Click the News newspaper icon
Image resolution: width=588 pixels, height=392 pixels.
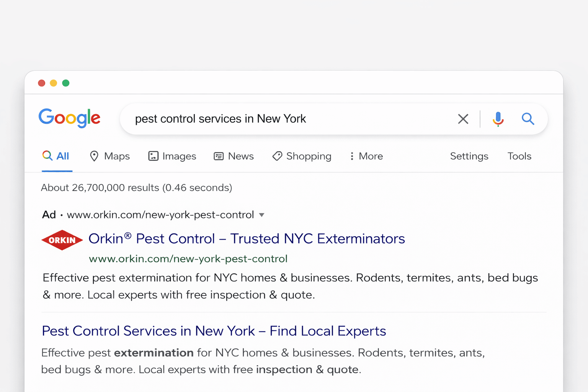click(219, 156)
